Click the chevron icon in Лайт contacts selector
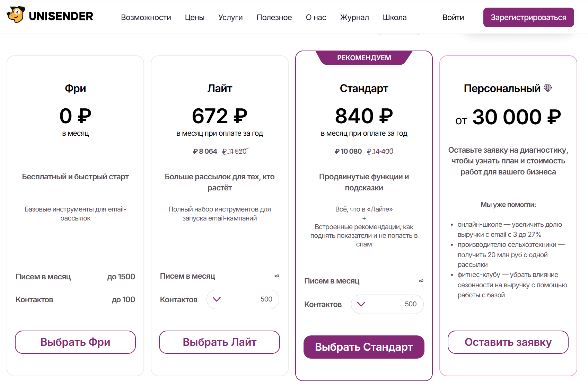 [x=217, y=299]
